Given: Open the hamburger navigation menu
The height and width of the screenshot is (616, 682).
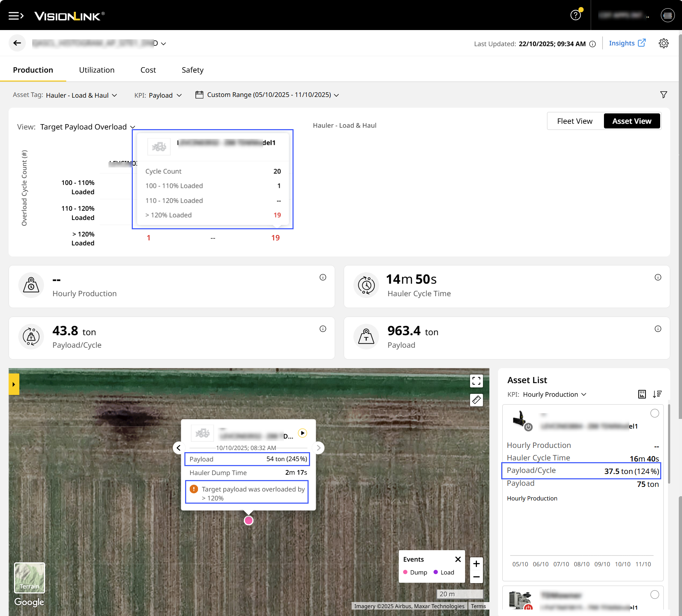Looking at the screenshot, I should pyautogui.click(x=16, y=16).
